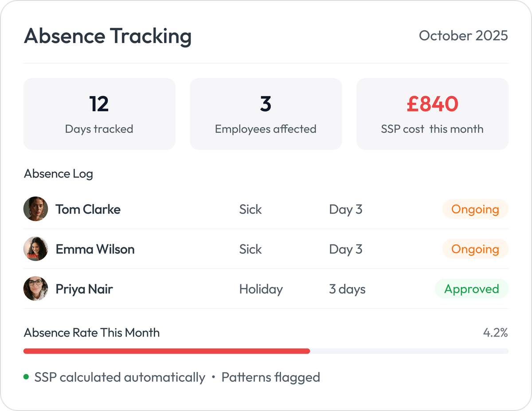Click Emma Wilson's profile avatar
Image resolution: width=532 pixels, height=411 pixels.
35,248
